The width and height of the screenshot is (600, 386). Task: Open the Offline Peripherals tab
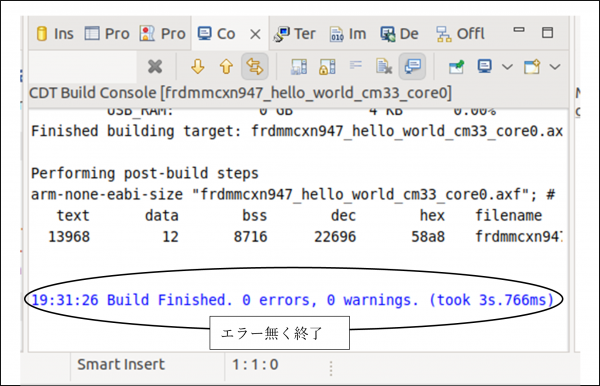pyautogui.click(x=460, y=34)
